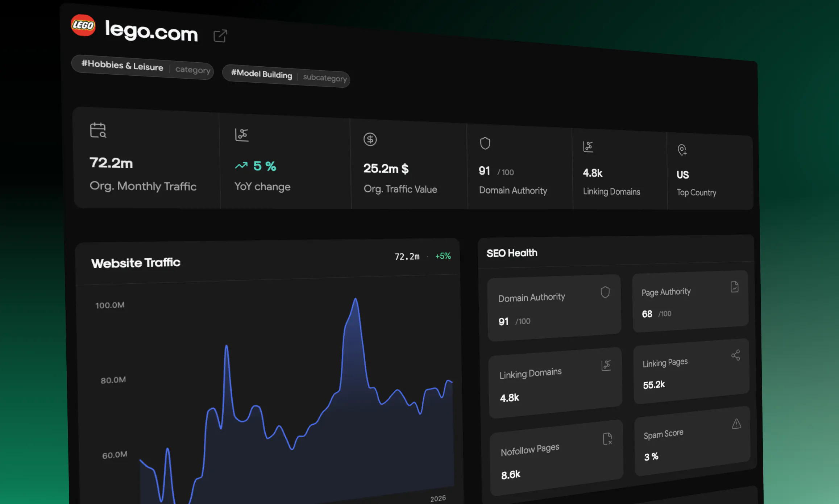Click the chart icon above YoY change
839x504 pixels.
(242, 135)
